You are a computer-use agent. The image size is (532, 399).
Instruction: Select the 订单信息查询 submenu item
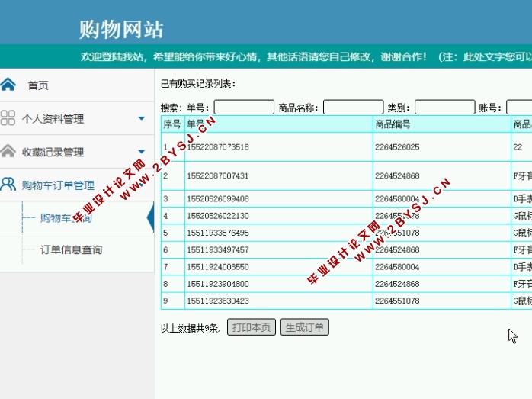point(71,249)
